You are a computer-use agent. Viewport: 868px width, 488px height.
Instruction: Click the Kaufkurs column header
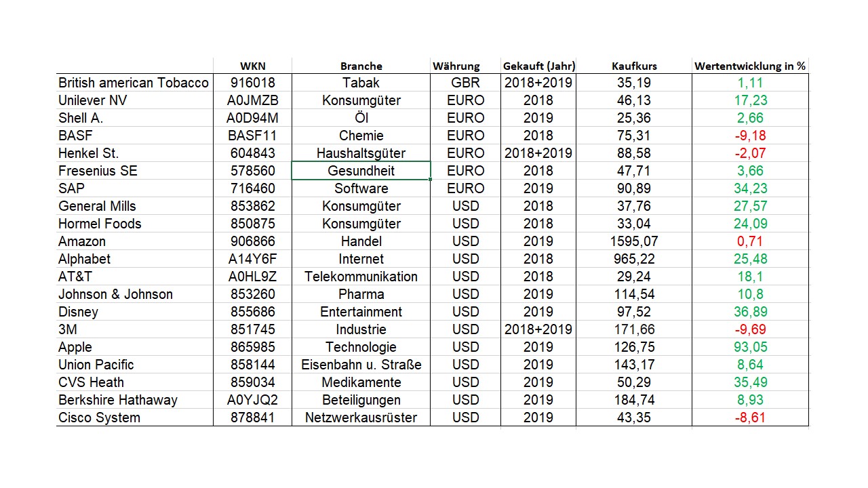[x=634, y=66]
